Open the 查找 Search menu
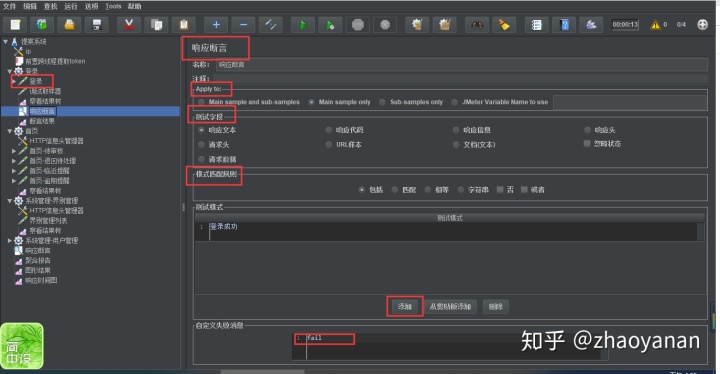The height and width of the screenshot is (374, 720). click(51, 6)
